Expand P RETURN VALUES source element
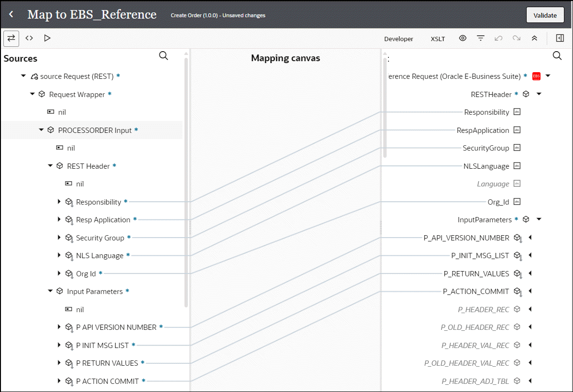Viewport: 573px width, 392px height. click(59, 363)
